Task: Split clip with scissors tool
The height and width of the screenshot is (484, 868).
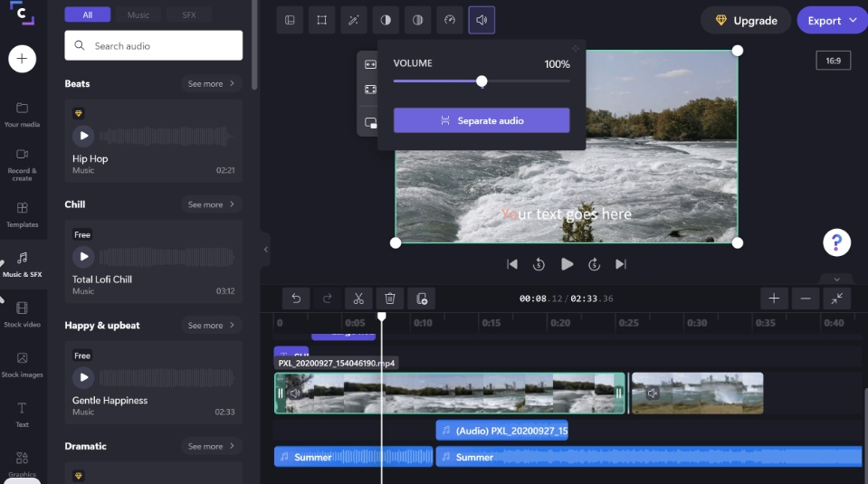Action: [x=358, y=299]
